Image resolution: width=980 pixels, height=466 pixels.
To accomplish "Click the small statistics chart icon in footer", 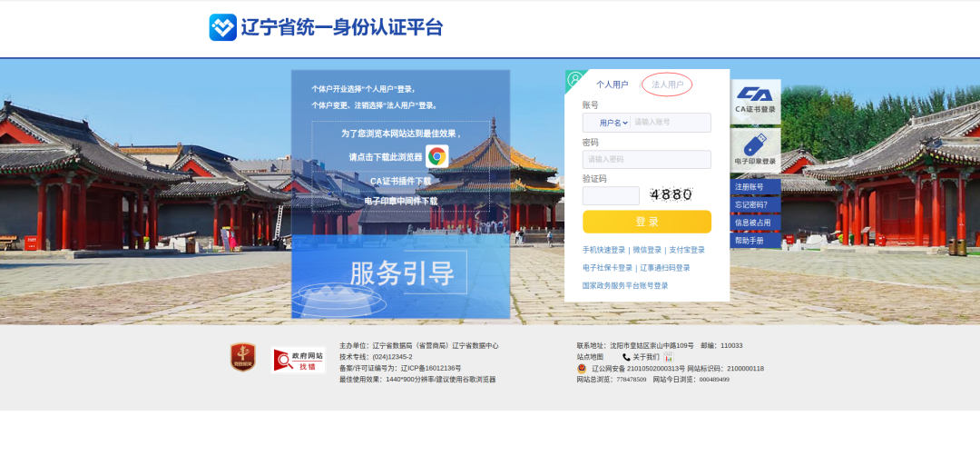I will coord(668,357).
